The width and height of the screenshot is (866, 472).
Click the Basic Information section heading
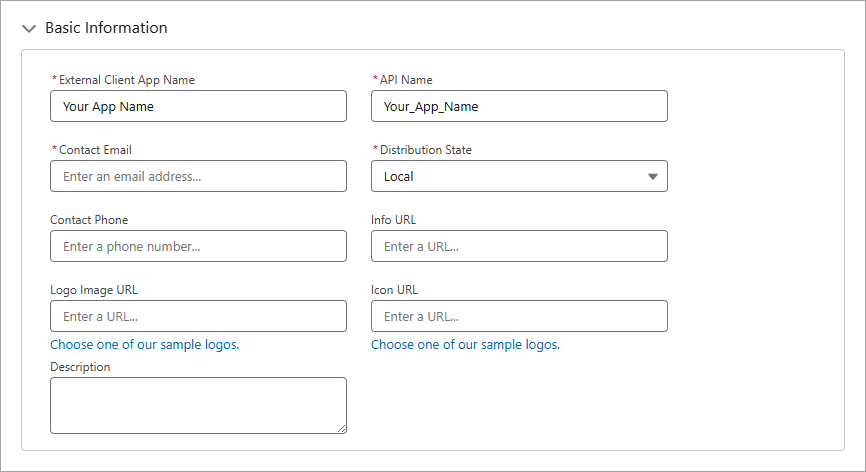[x=106, y=28]
